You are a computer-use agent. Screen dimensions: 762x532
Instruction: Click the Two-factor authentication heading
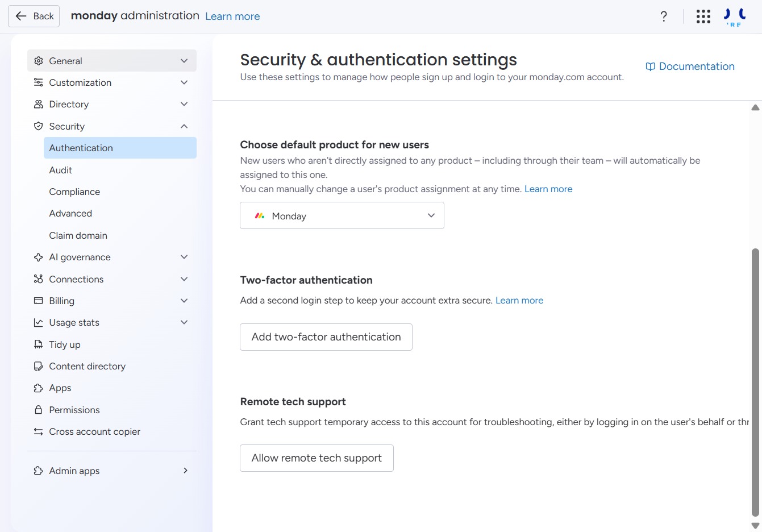(x=306, y=280)
